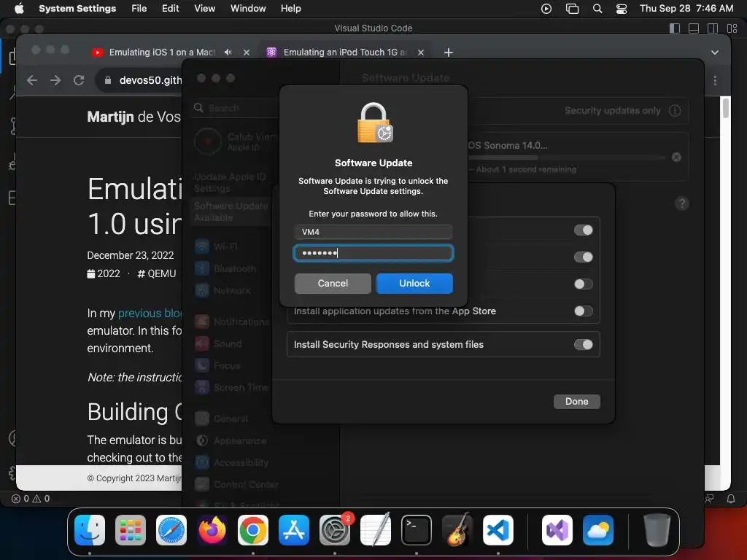747x560 pixels.
Task: Open Firefox from the Dock
Action: click(x=212, y=530)
